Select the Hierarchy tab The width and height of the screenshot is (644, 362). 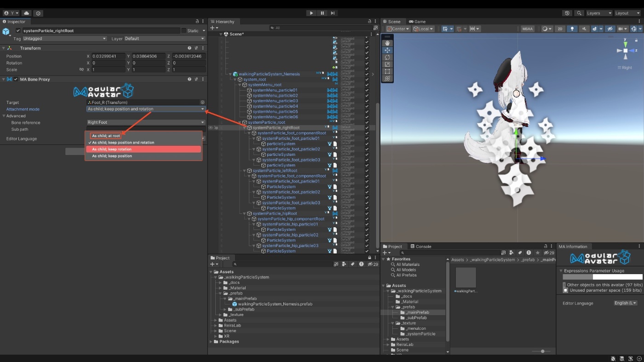[x=222, y=22]
